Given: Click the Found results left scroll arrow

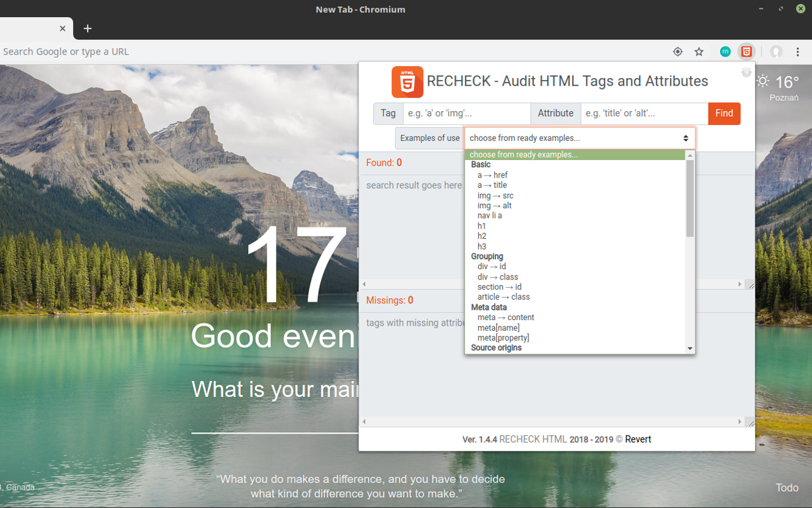Looking at the screenshot, I should coord(364,284).
